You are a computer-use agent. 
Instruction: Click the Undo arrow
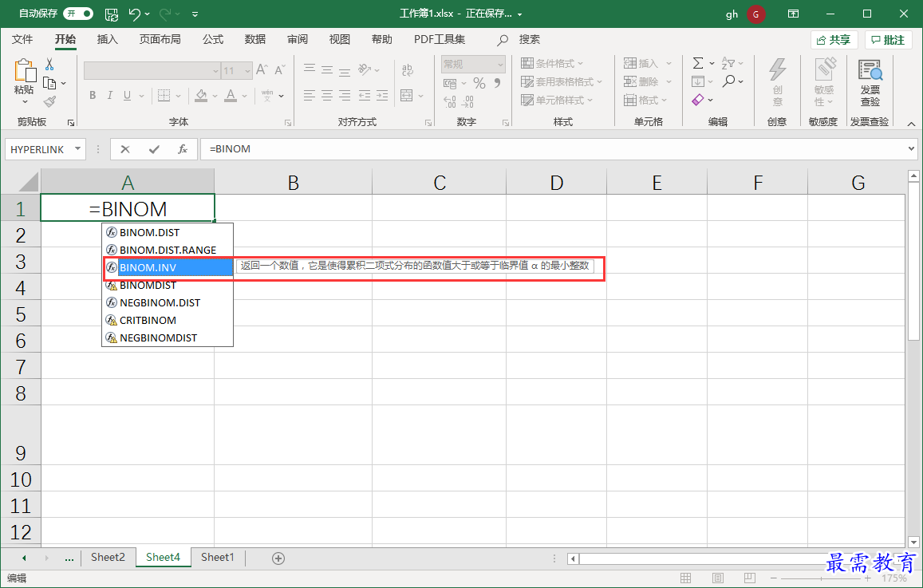point(135,14)
